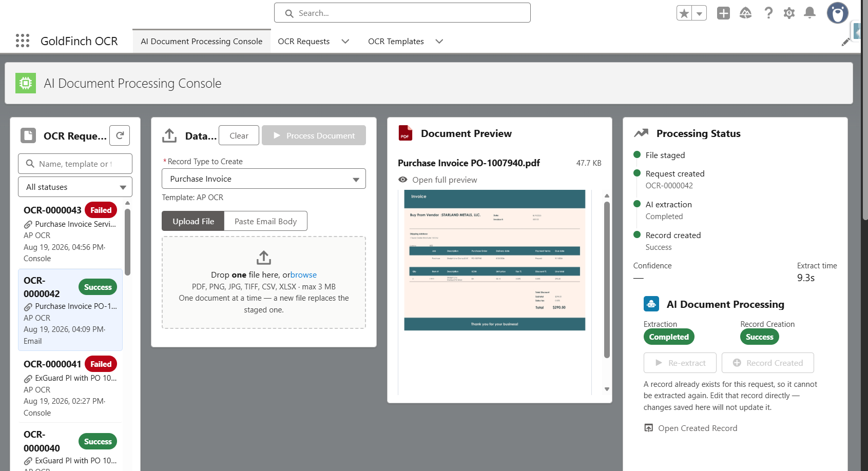Click the edit navigation pencil icon
Image resolution: width=868 pixels, height=471 pixels.
[x=845, y=42]
